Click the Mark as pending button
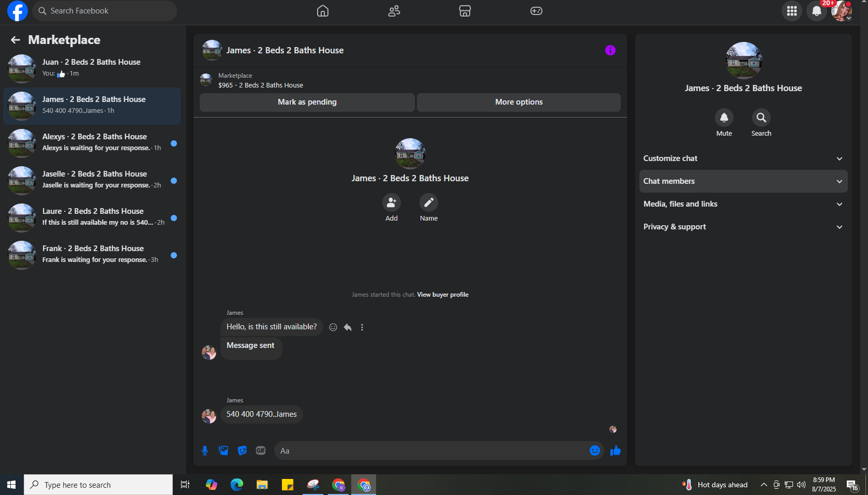 pos(307,103)
